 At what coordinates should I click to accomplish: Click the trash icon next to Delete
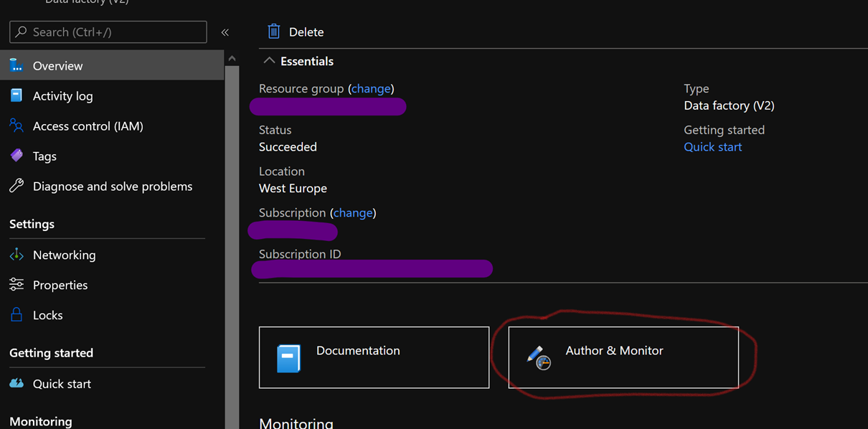(273, 32)
